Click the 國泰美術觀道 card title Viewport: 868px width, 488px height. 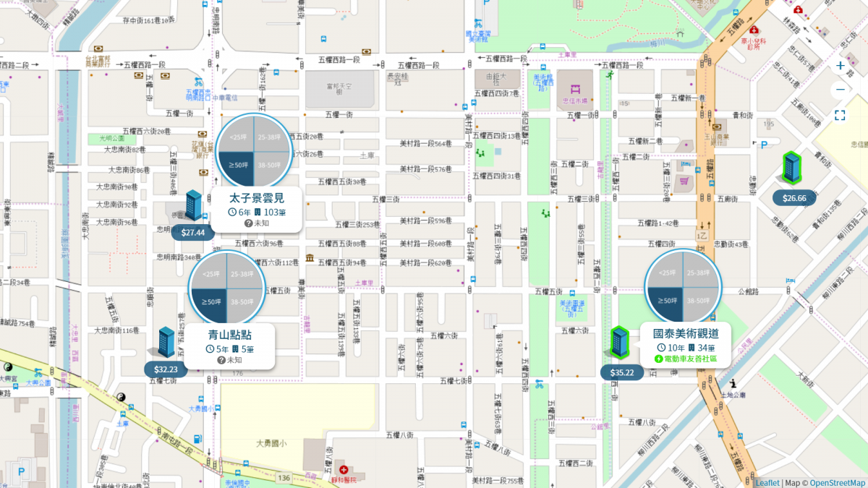pos(686,334)
